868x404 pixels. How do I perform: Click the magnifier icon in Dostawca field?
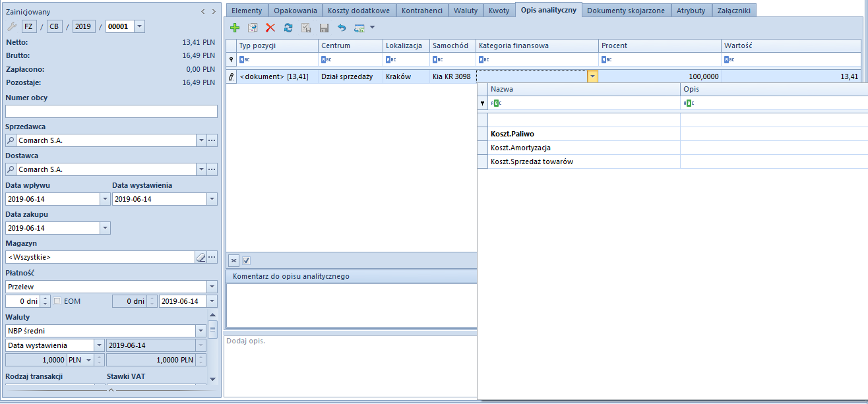(11, 169)
